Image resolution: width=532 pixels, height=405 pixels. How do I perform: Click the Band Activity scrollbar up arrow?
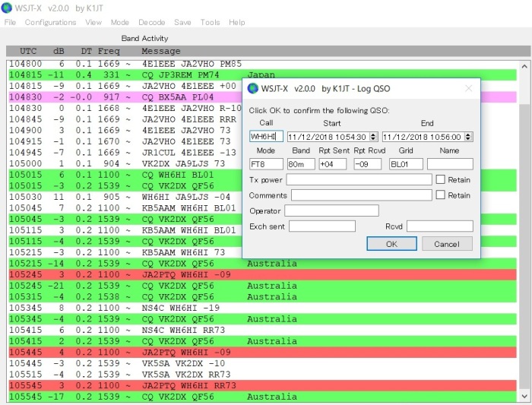(x=524, y=66)
